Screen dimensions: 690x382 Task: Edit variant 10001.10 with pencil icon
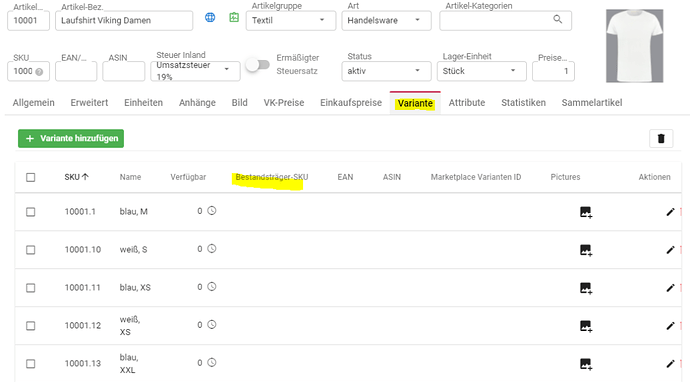[x=670, y=250]
